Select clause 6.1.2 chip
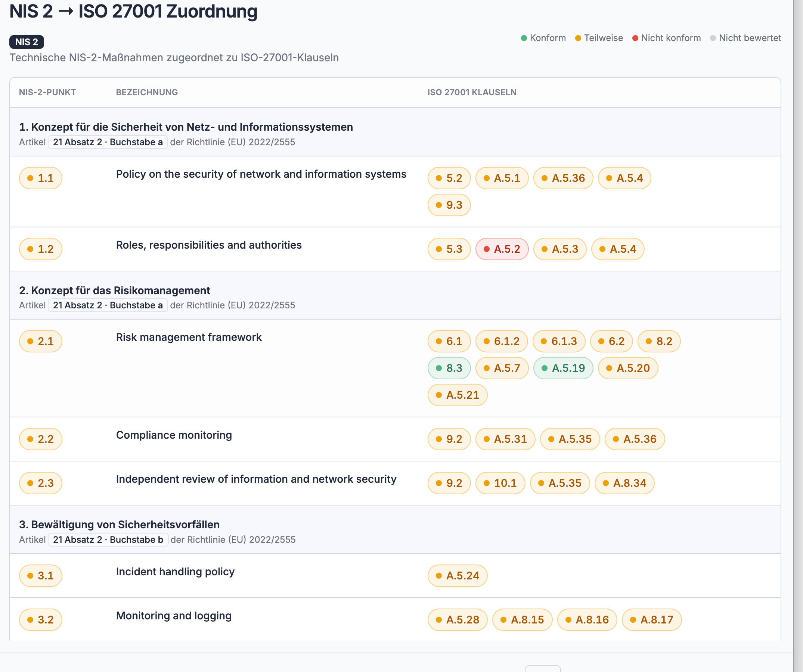 pyautogui.click(x=502, y=341)
